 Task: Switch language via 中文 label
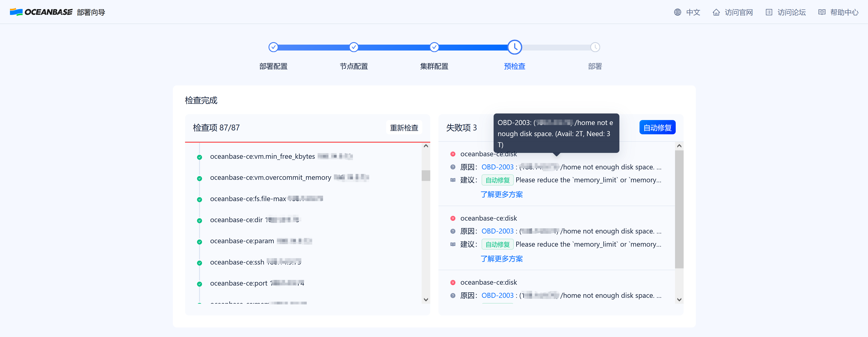coord(693,12)
